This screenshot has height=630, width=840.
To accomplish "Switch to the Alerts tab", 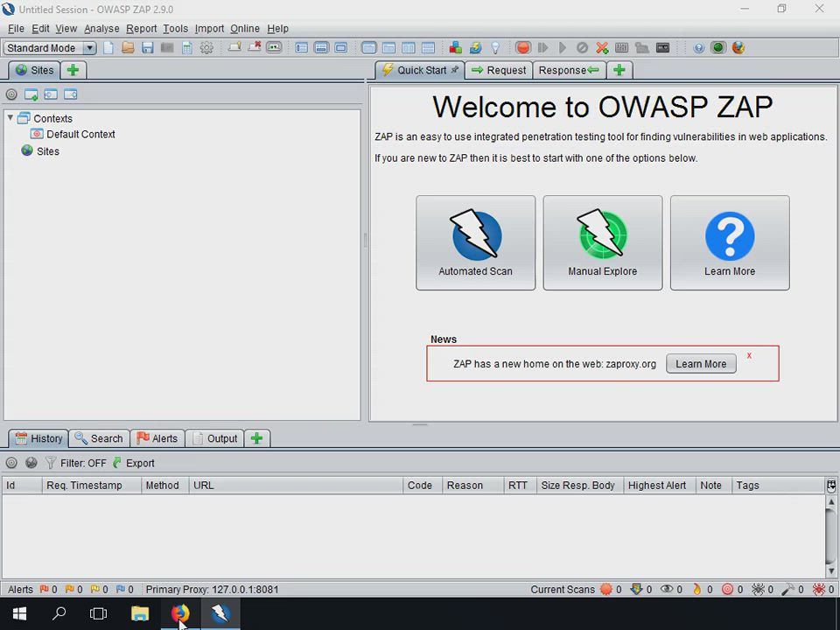I will pyautogui.click(x=157, y=438).
